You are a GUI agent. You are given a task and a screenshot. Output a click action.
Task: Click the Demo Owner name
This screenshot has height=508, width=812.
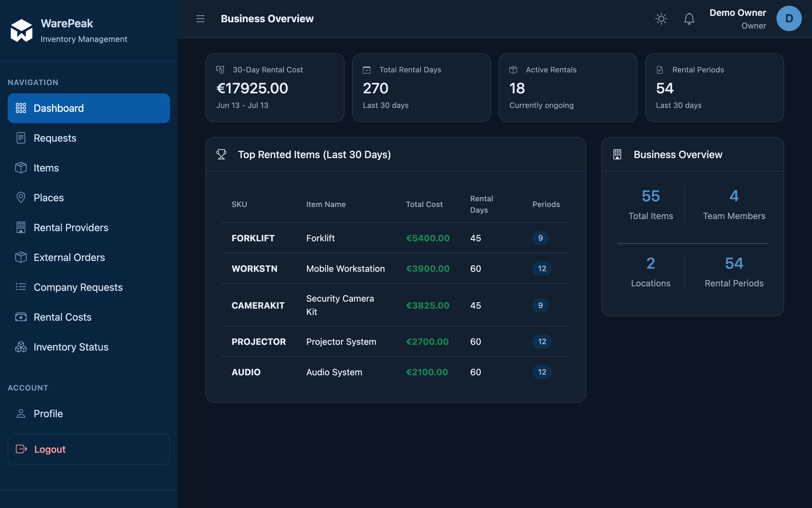737,13
